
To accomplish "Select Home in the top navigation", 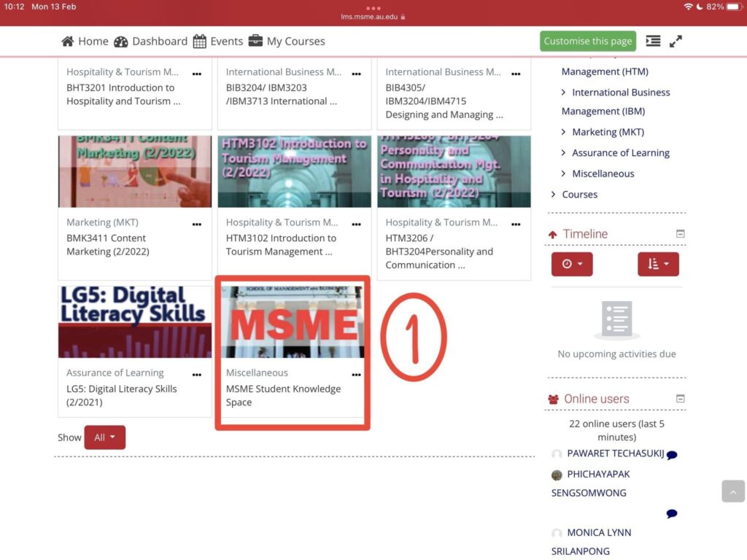I will point(91,41).
